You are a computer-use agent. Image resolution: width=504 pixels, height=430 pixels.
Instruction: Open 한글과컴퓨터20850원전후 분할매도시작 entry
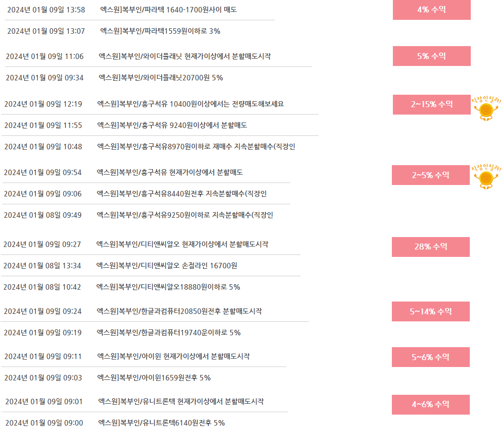click(179, 311)
